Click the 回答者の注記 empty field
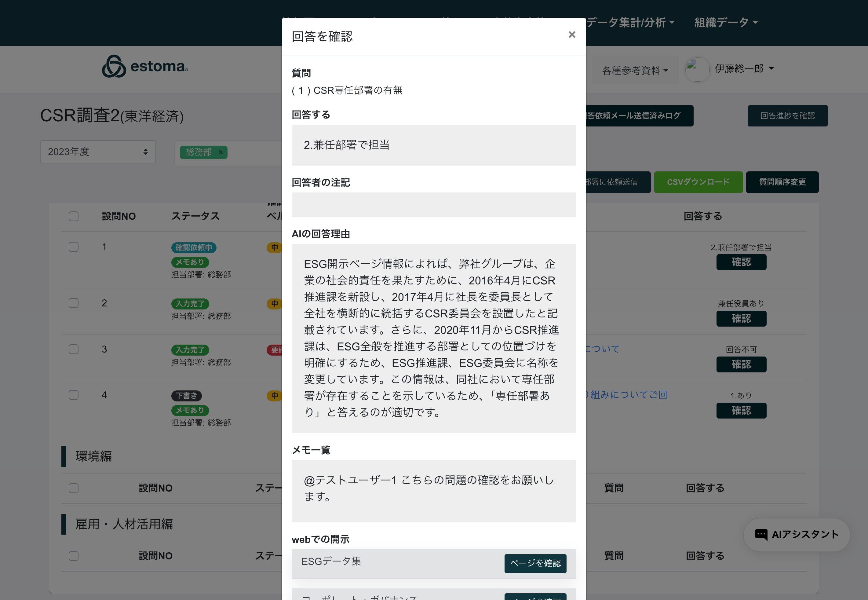Image resolution: width=868 pixels, height=600 pixels. click(x=434, y=205)
